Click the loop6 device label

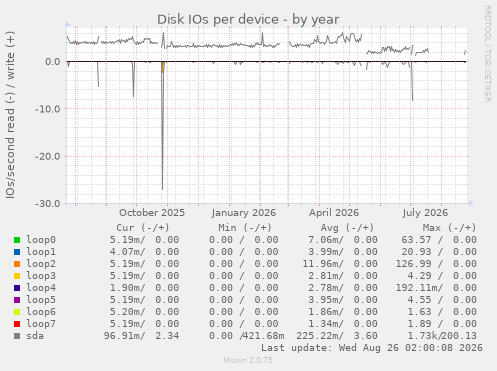(41, 312)
